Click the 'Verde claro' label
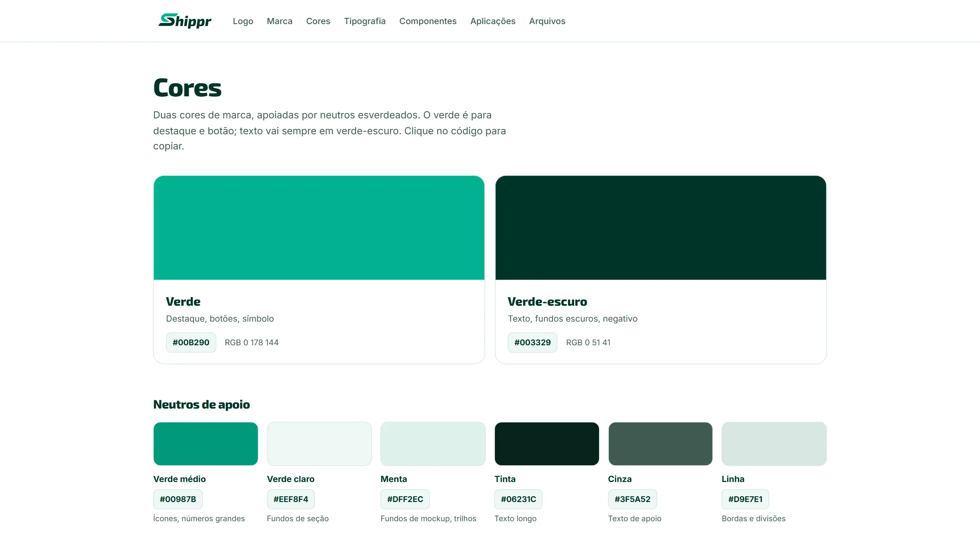This screenshot has width=980, height=551. click(291, 479)
